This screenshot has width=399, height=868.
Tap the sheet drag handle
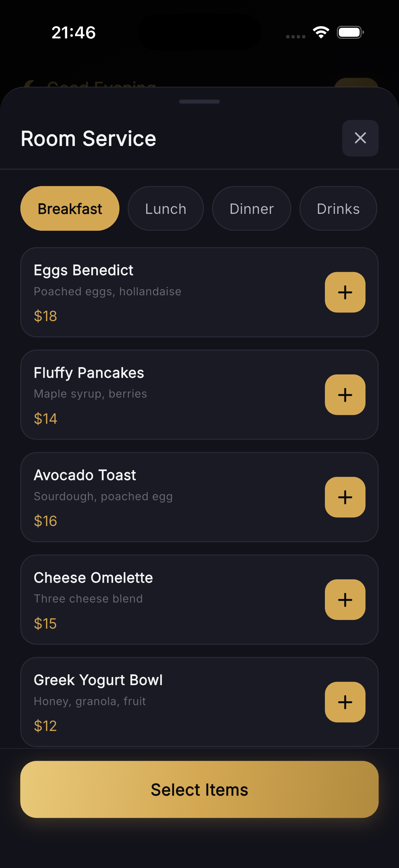(x=199, y=101)
